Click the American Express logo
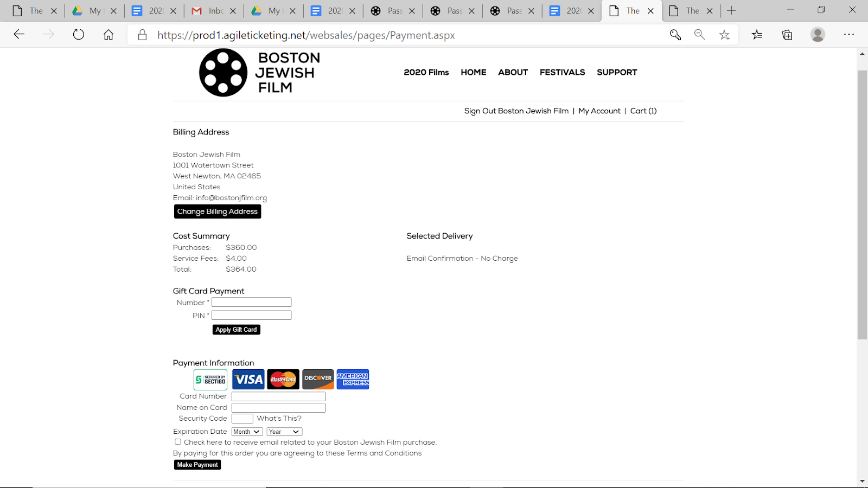868x488 pixels. [353, 380]
